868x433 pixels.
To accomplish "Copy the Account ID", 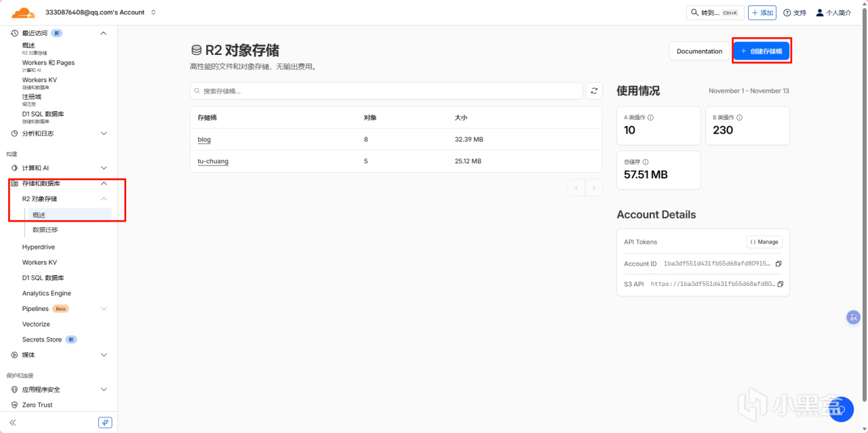I will (x=778, y=264).
